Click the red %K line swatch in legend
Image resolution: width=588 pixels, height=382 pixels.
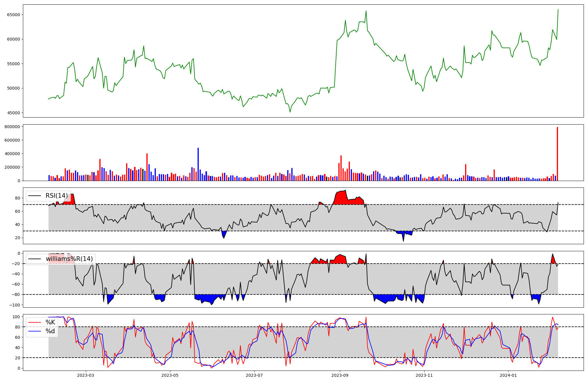[35, 322]
